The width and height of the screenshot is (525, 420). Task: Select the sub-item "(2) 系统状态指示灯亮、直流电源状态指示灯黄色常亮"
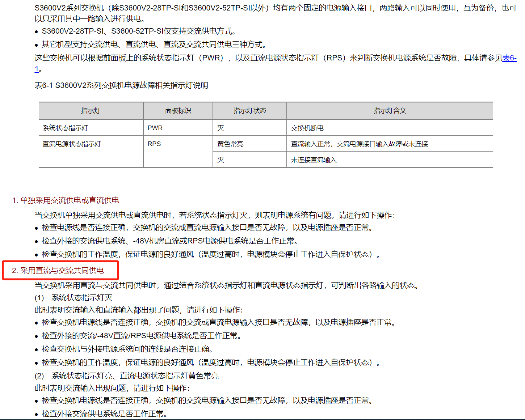[127, 376]
